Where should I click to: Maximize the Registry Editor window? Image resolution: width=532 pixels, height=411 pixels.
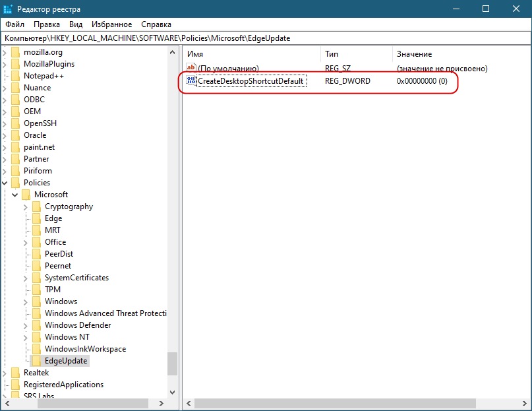pos(486,9)
